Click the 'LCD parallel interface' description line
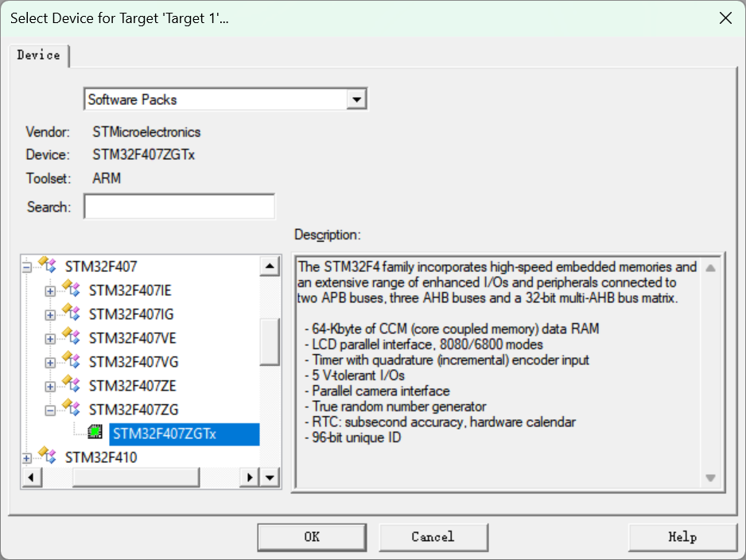 coord(424,344)
